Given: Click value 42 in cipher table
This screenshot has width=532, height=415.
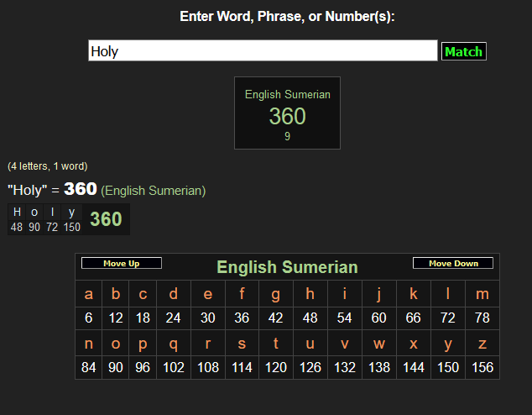Looking at the screenshot, I should (x=276, y=318).
